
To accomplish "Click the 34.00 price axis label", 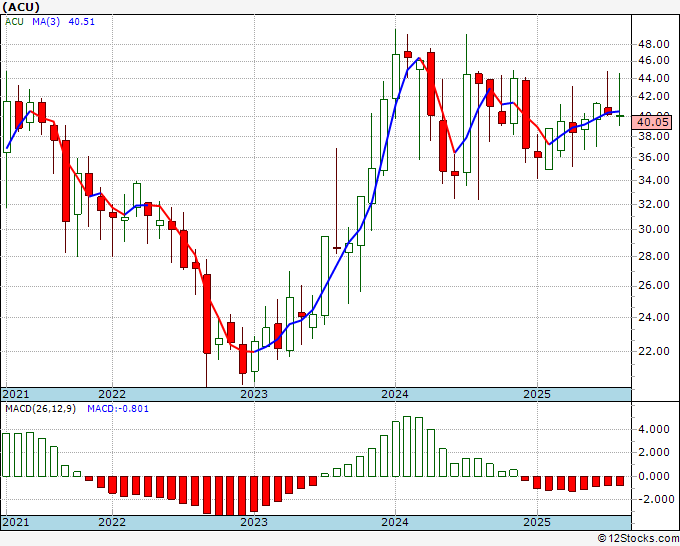I will (653, 180).
